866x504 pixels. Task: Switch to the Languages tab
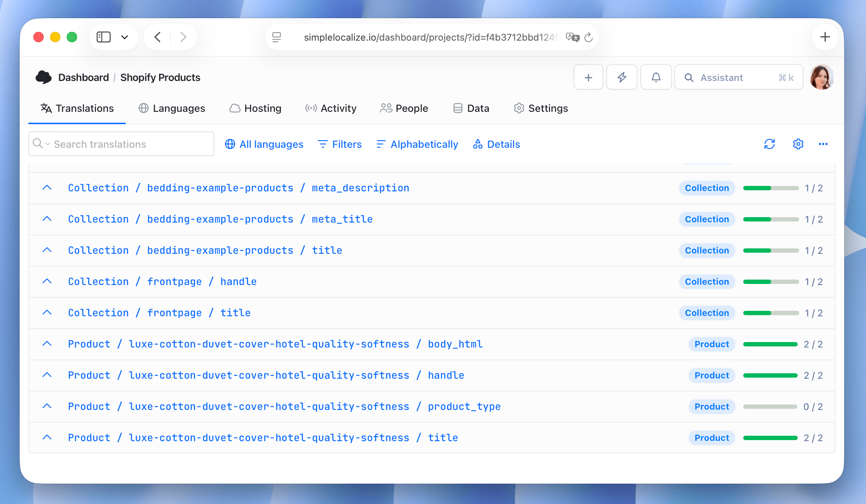(172, 108)
